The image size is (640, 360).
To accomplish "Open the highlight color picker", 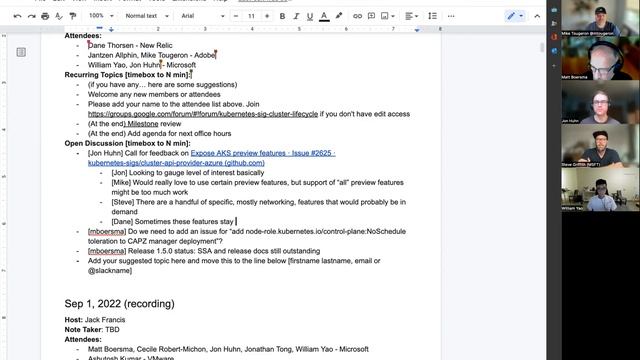I will pos(339,16).
